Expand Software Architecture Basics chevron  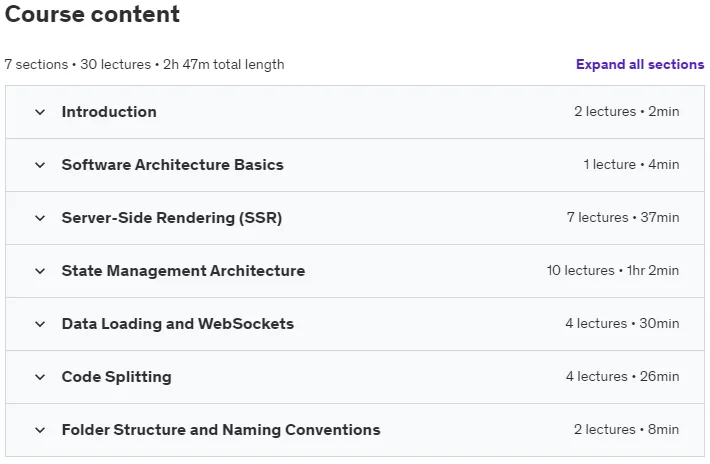coord(40,165)
